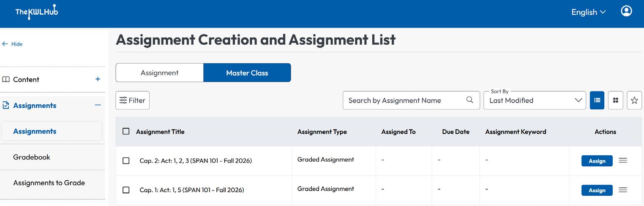Image resolution: width=644 pixels, height=206 pixels.
Task: Expand the Content sidebar section
Action: 98,79
